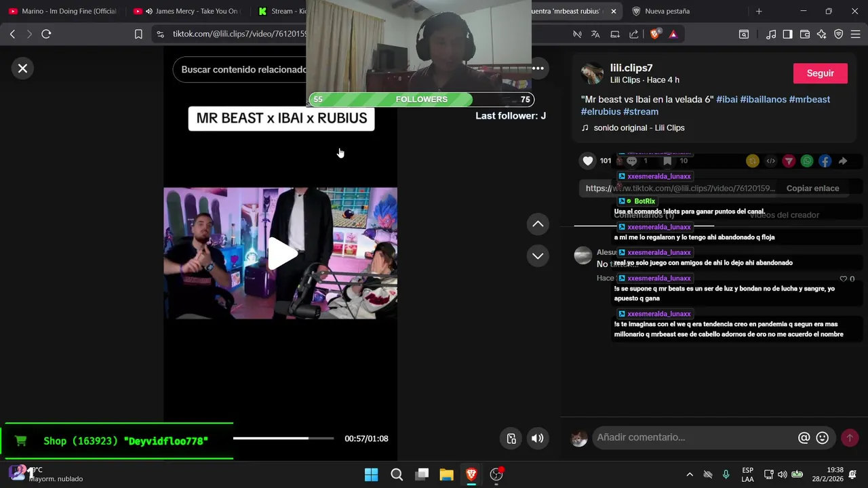The width and height of the screenshot is (868, 488).
Task: Mute the video volume icon
Action: [x=538, y=439]
